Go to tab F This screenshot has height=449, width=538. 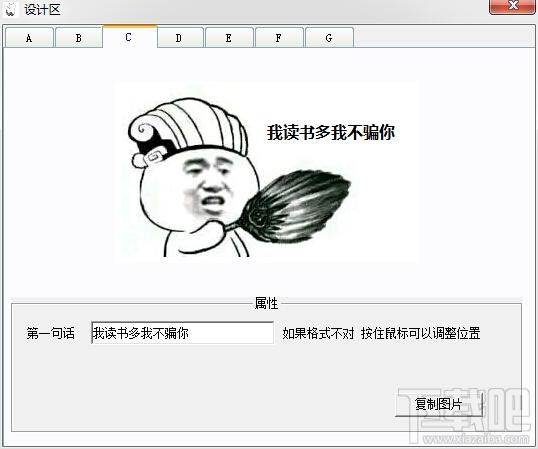(x=279, y=38)
